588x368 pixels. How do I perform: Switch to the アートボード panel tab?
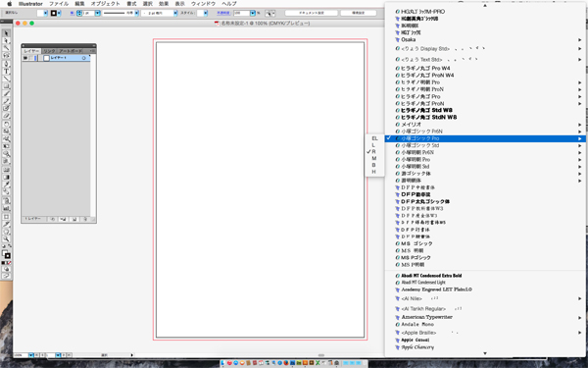[72, 51]
